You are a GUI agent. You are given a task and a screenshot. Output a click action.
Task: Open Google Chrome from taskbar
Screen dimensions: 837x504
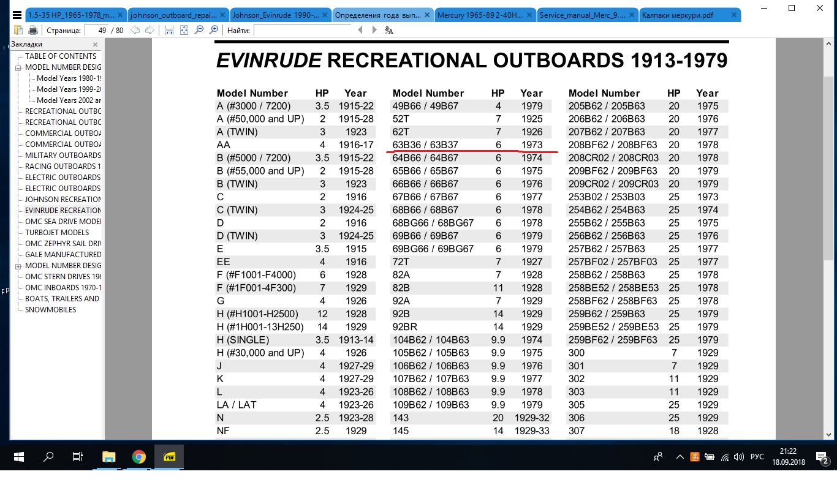tap(139, 457)
